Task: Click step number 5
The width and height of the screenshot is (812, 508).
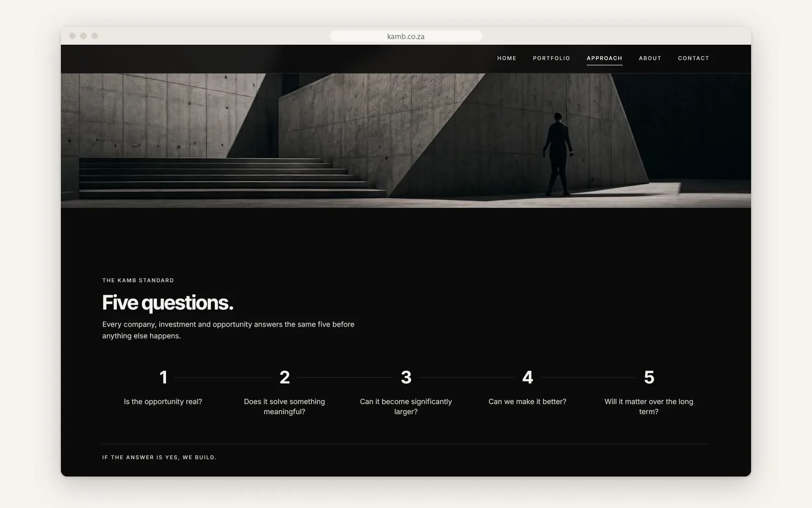Action: [649, 377]
